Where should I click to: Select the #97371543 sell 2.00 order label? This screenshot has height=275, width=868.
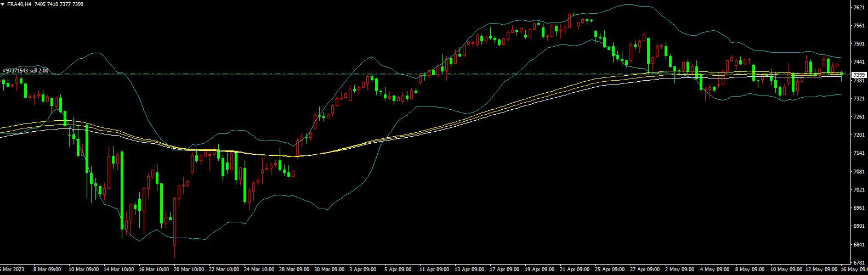coord(25,71)
